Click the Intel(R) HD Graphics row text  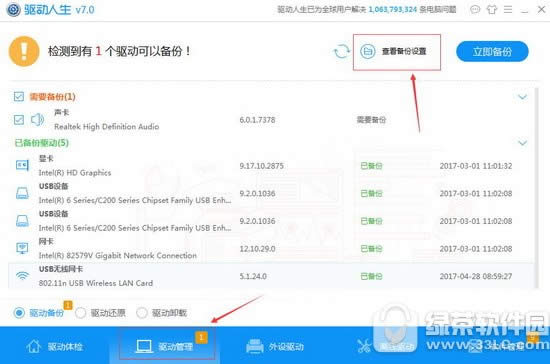click(x=75, y=173)
